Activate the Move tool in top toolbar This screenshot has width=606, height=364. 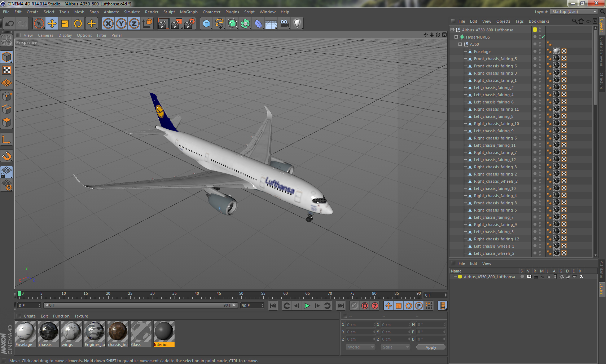point(52,24)
